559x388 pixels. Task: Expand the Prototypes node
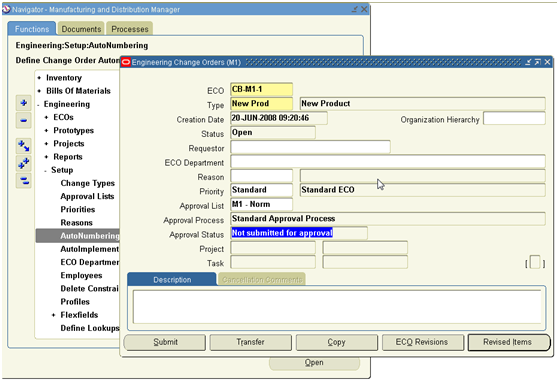(46, 131)
